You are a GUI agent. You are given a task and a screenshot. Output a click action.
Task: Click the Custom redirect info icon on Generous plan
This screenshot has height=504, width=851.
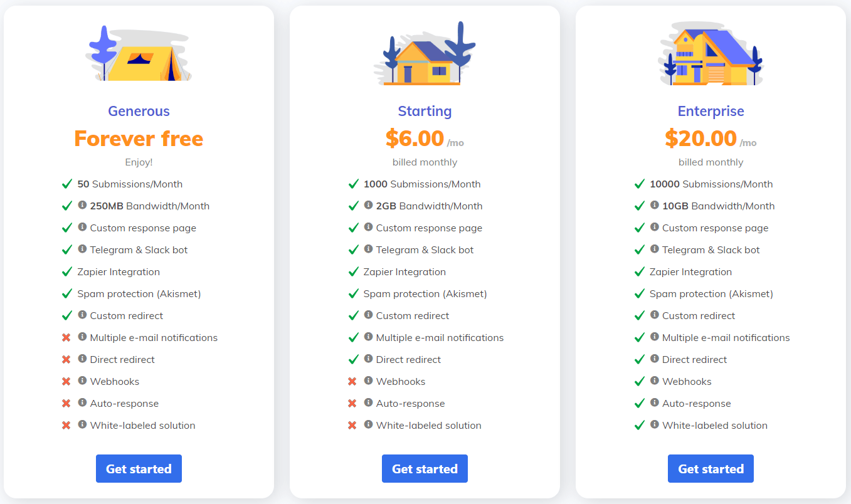82,315
